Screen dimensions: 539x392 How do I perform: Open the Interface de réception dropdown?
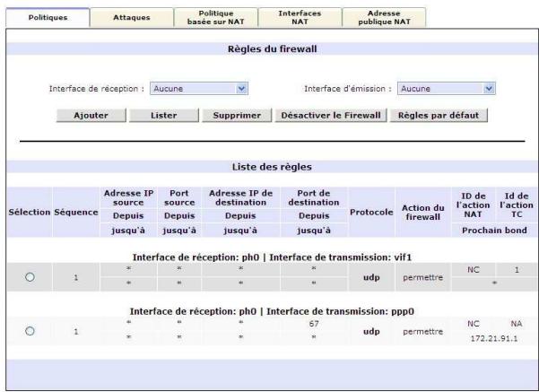199,89
